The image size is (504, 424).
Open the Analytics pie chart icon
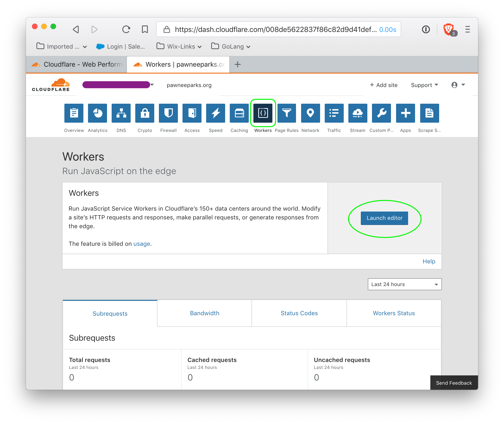[x=98, y=113]
